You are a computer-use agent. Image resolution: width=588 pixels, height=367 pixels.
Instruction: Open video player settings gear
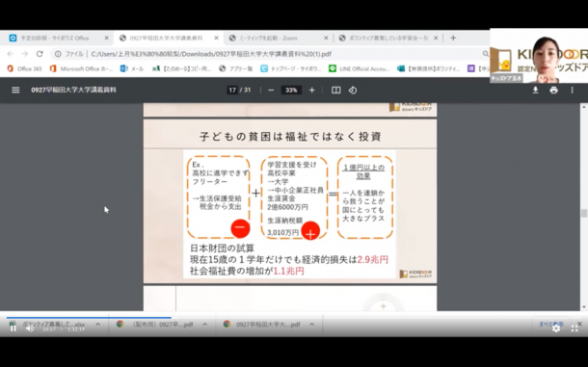coord(556,328)
